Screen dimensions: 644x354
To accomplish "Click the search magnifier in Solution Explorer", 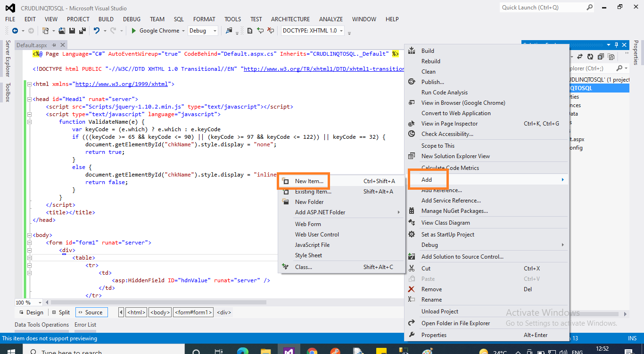I will [619, 68].
